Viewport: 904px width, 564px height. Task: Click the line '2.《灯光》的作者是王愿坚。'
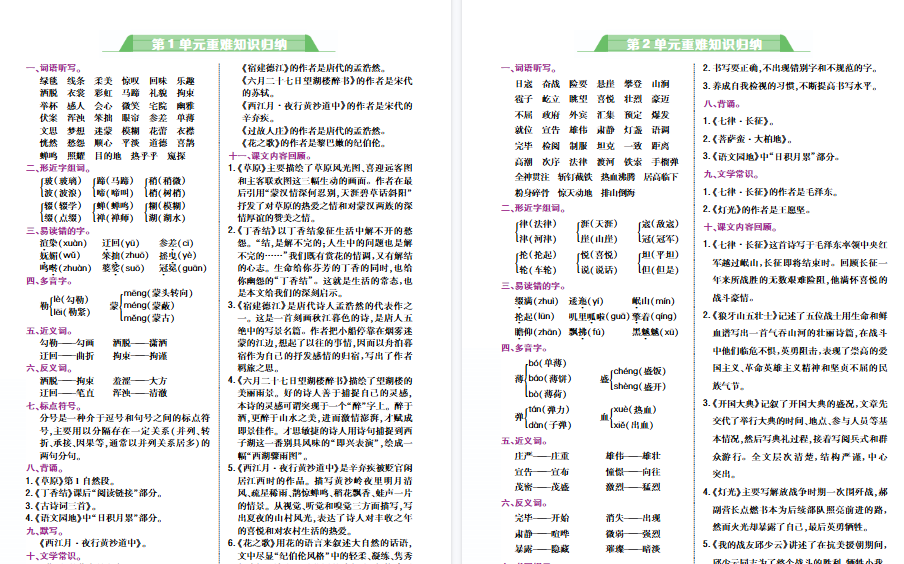click(756, 210)
